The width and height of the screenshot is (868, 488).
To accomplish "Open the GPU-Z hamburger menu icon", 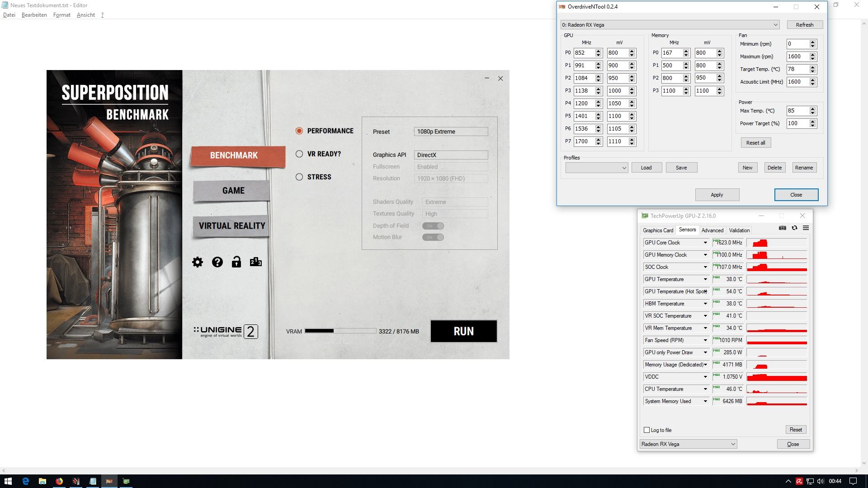I will point(806,228).
